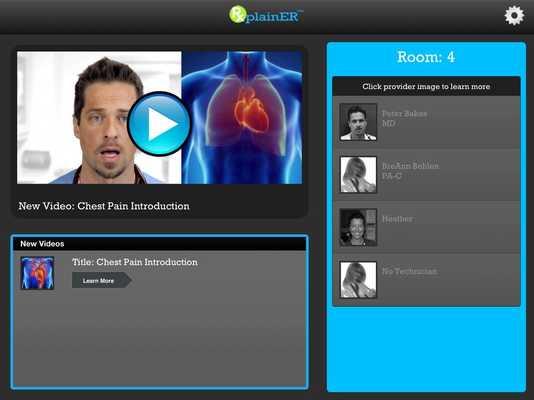Click the 'New Videos' section header
534x400 pixels.
[x=160, y=244]
